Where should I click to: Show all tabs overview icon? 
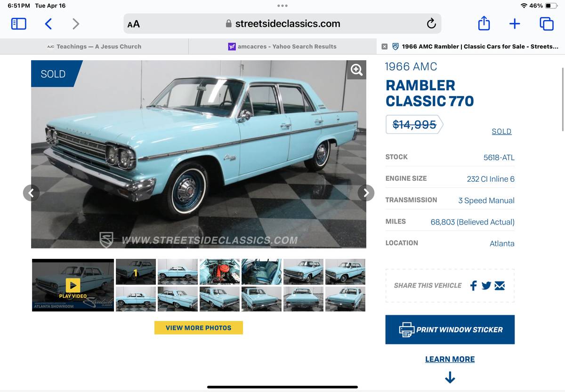pyautogui.click(x=546, y=24)
